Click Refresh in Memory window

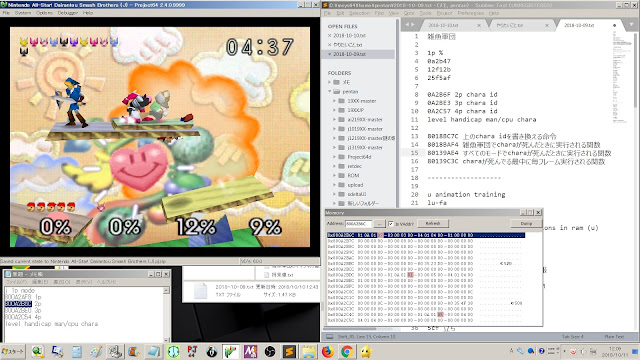coord(433,223)
